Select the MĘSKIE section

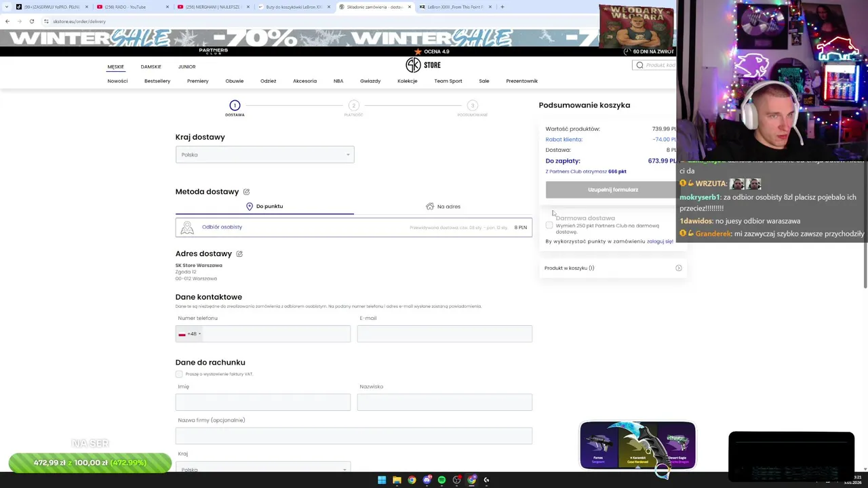(115, 66)
